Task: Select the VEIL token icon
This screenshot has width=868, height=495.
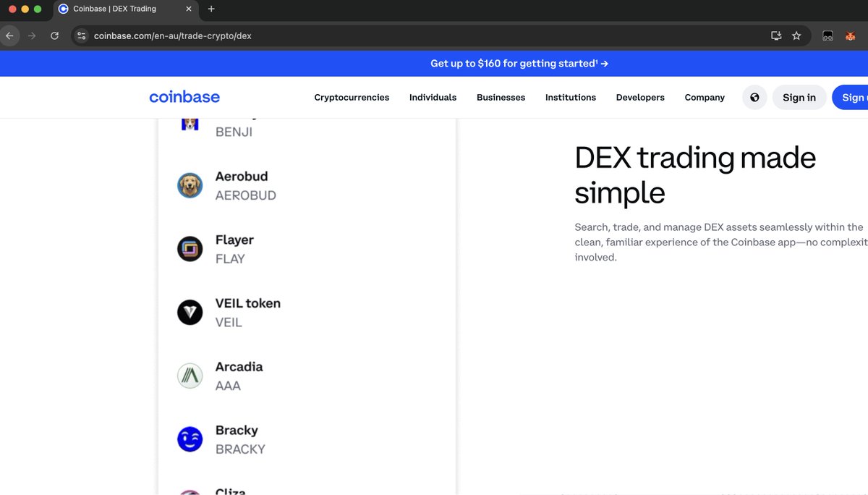Action: point(190,313)
